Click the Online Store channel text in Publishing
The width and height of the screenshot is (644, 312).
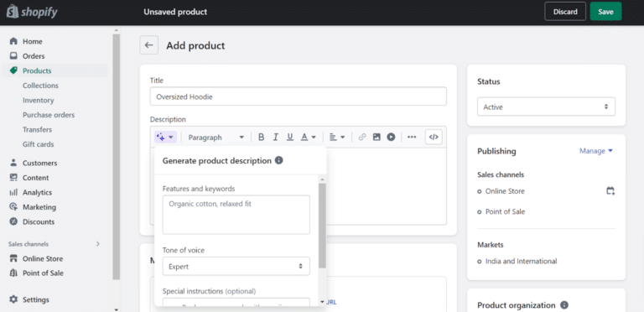pos(505,191)
